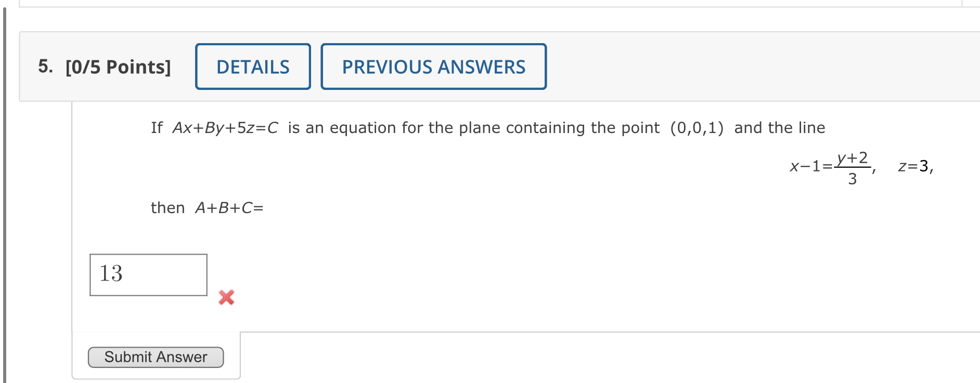Click the red X incorrect answer icon
Screen dimensions: 980x383
(x=226, y=298)
